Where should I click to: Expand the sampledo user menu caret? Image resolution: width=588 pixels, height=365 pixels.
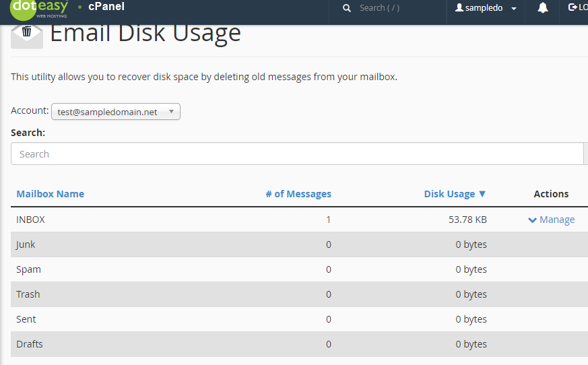514,8
